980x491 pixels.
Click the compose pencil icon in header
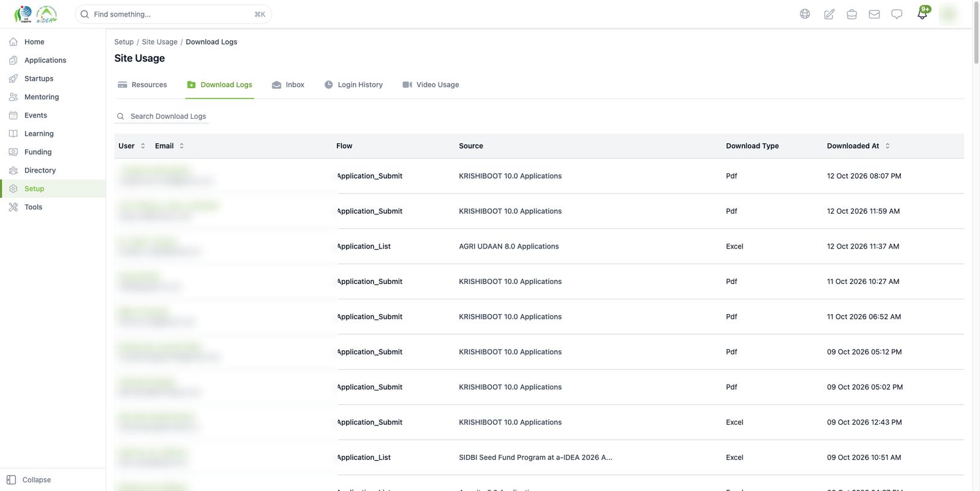(829, 14)
